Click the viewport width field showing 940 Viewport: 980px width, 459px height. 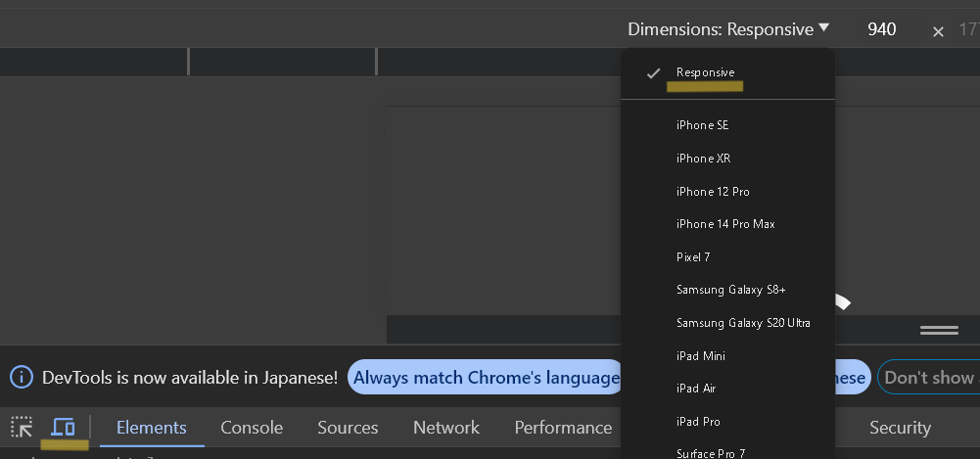pos(882,29)
